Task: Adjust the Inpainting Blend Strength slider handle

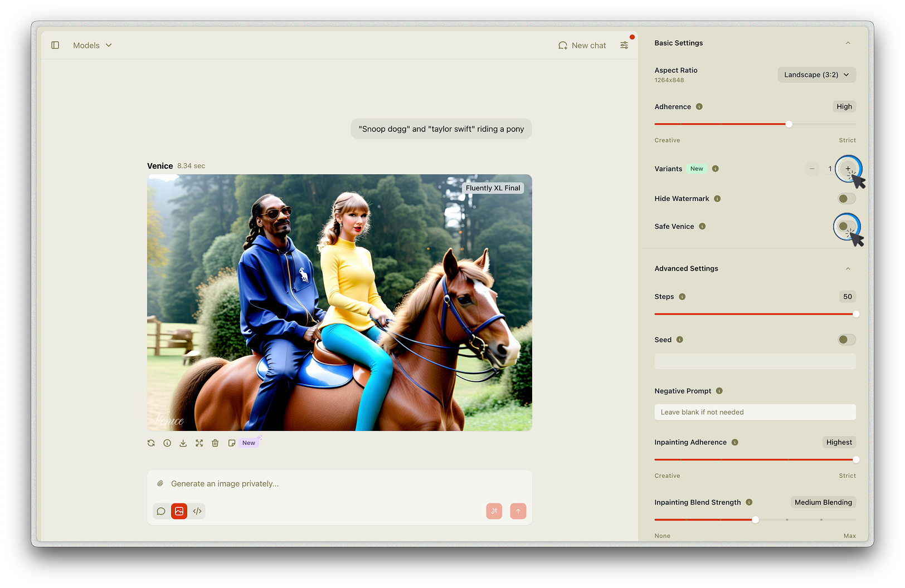Action: [755, 520]
